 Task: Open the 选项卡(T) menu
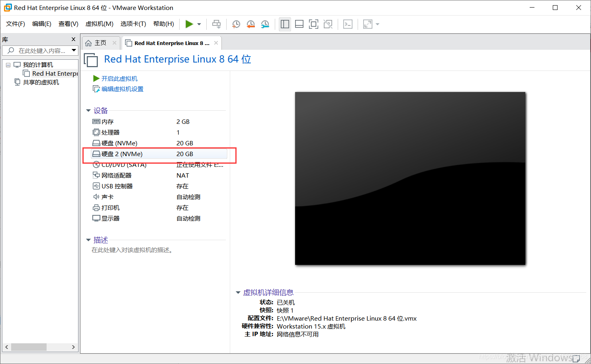(x=133, y=24)
